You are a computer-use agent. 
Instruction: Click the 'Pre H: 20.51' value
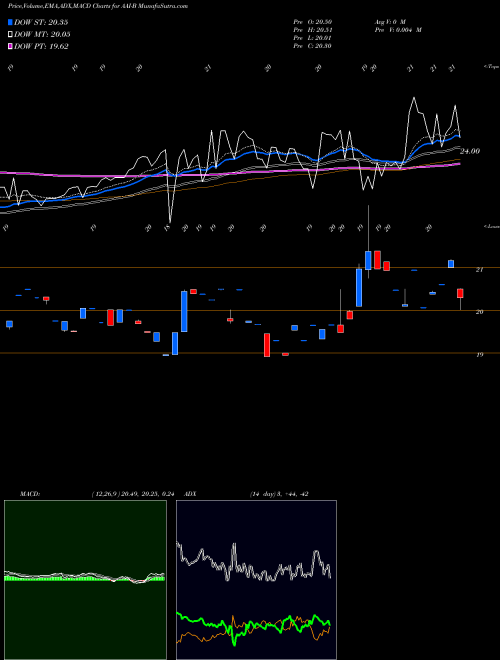(312, 30)
